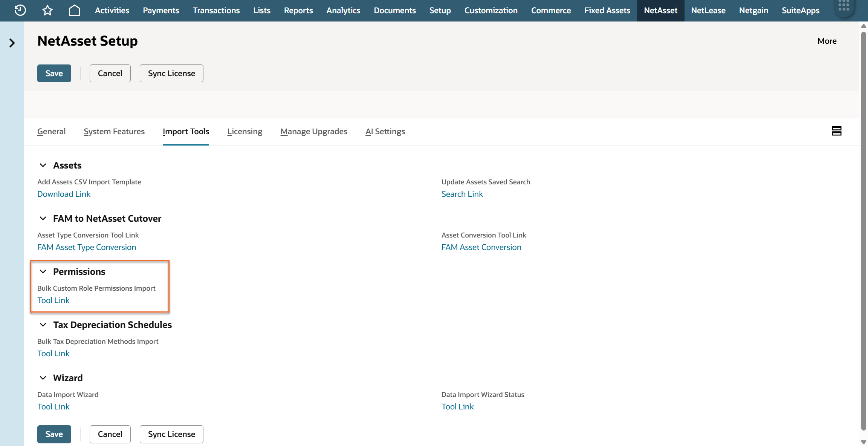Click the bottom Sync License button

(171, 434)
